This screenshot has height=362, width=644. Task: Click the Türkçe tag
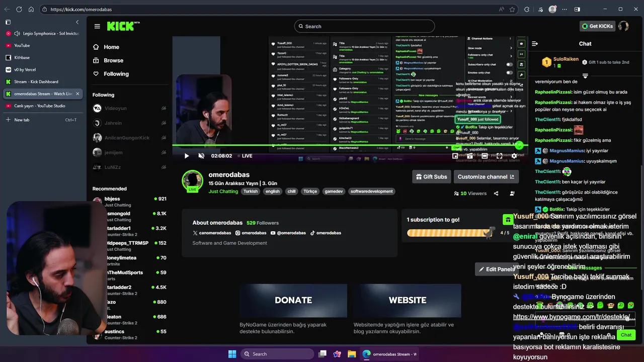[x=310, y=191]
